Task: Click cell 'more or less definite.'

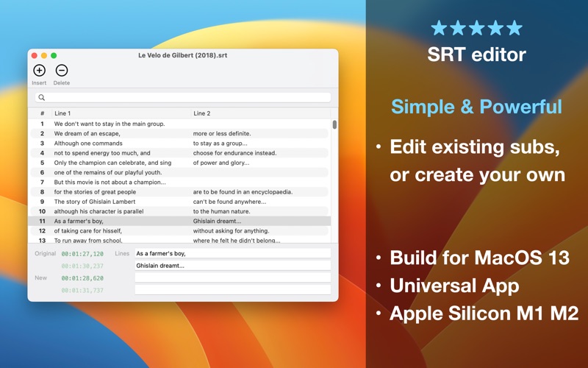Action: coord(222,134)
